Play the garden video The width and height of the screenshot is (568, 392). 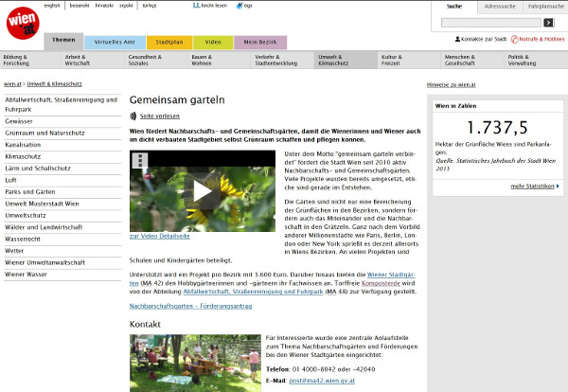click(x=202, y=190)
